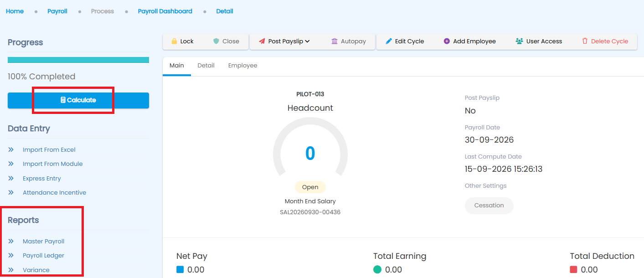The height and width of the screenshot is (278, 644).
Task: Click the red Total Deduction color square
Action: (x=573, y=269)
